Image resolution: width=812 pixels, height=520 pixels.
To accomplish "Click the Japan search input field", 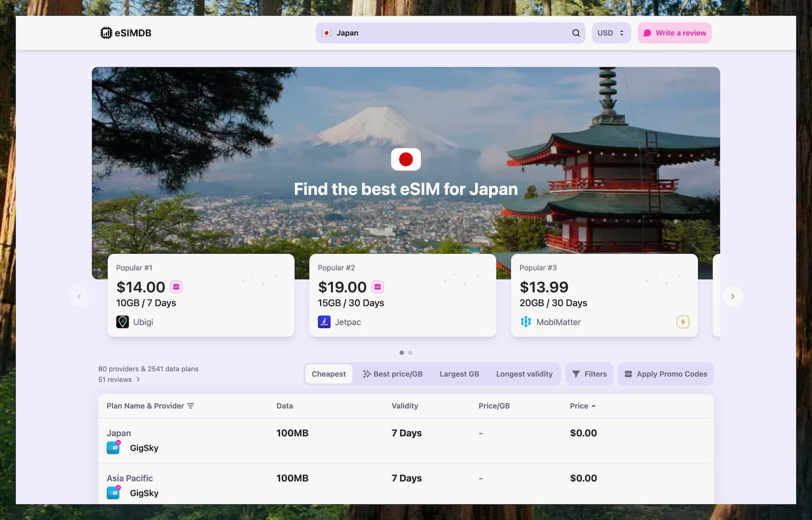I will pos(447,33).
